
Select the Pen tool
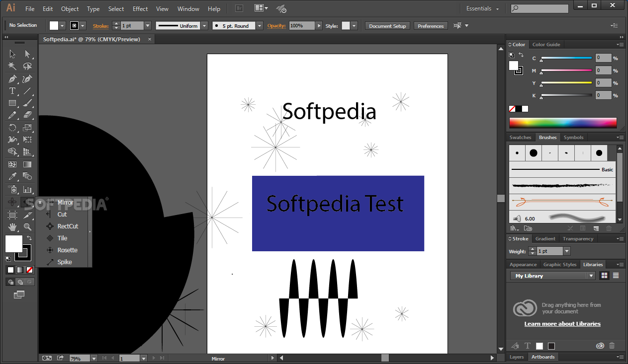tap(12, 79)
